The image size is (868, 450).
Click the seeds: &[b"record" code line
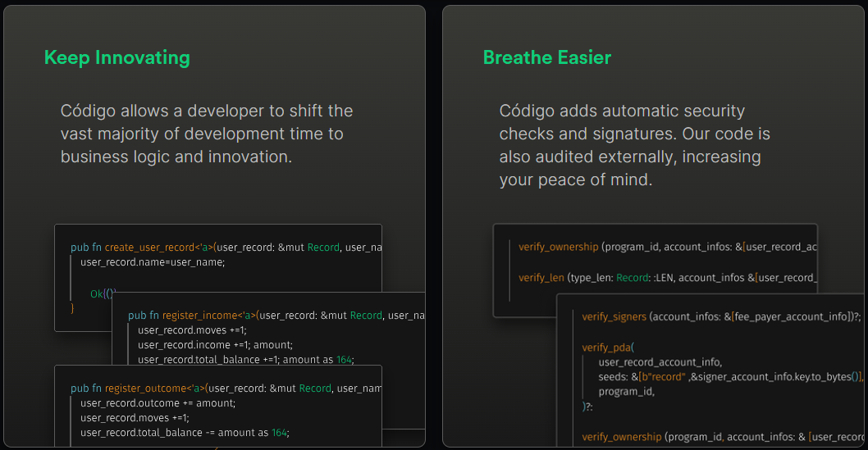click(730, 376)
